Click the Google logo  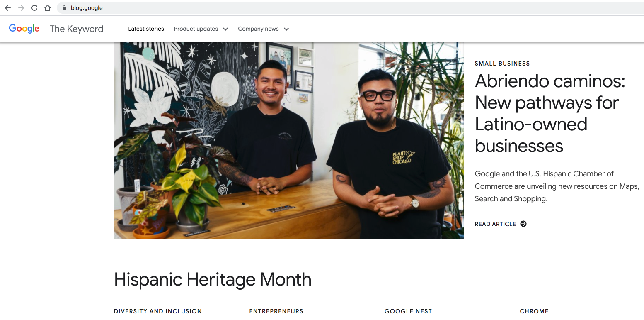pos(24,29)
